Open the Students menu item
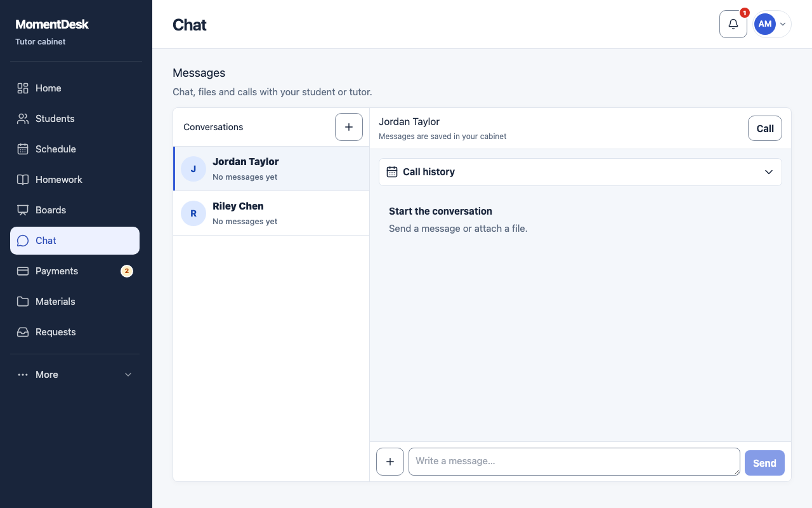This screenshot has width=812, height=508. [x=75, y=119]
